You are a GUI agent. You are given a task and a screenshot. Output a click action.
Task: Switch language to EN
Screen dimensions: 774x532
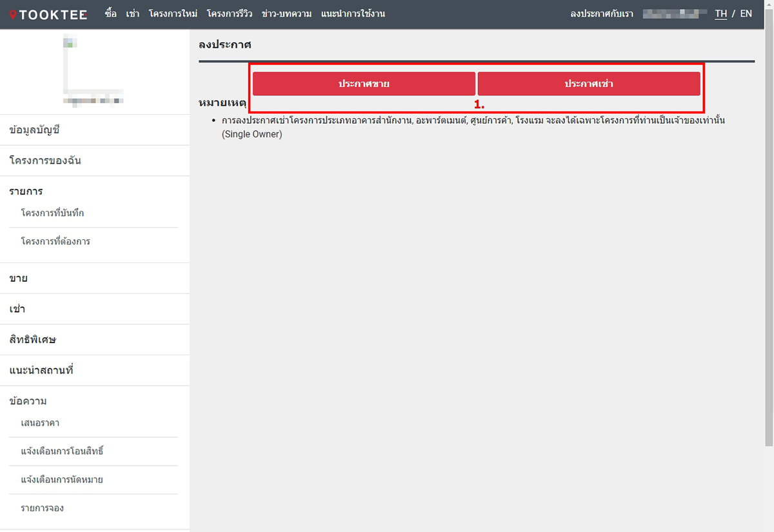pos(746,14)
